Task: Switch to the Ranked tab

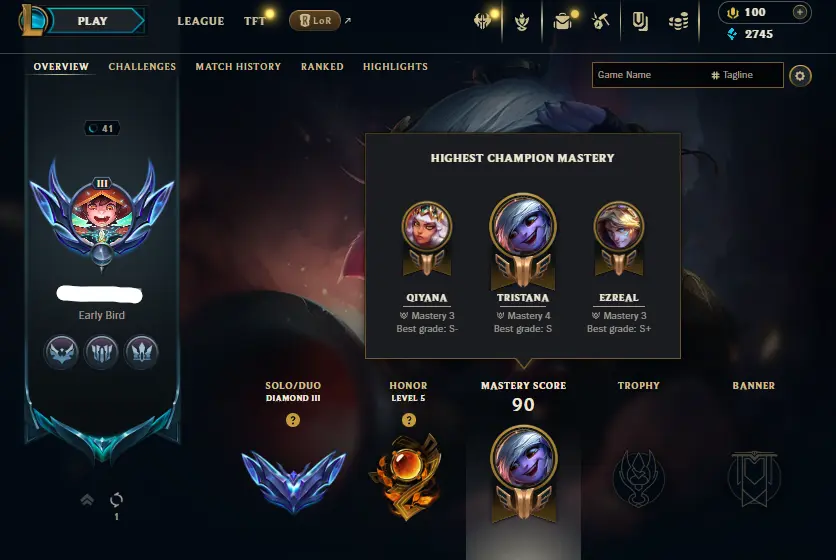Action: pos(322,67)
